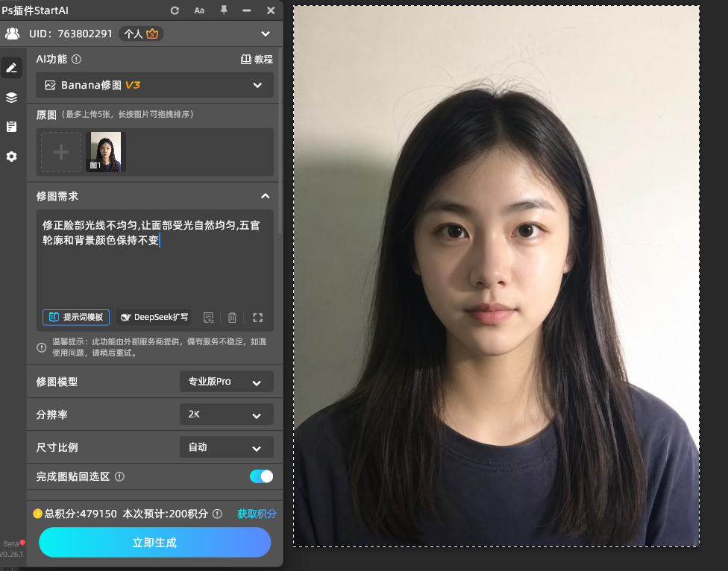Click the personal crown badge
Viewport: 728px width, 571px height.
(x=141, y=34)
